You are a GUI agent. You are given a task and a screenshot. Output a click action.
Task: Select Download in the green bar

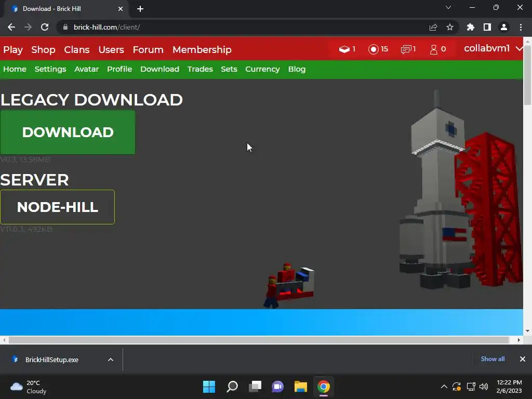click(x=160, y=69)
